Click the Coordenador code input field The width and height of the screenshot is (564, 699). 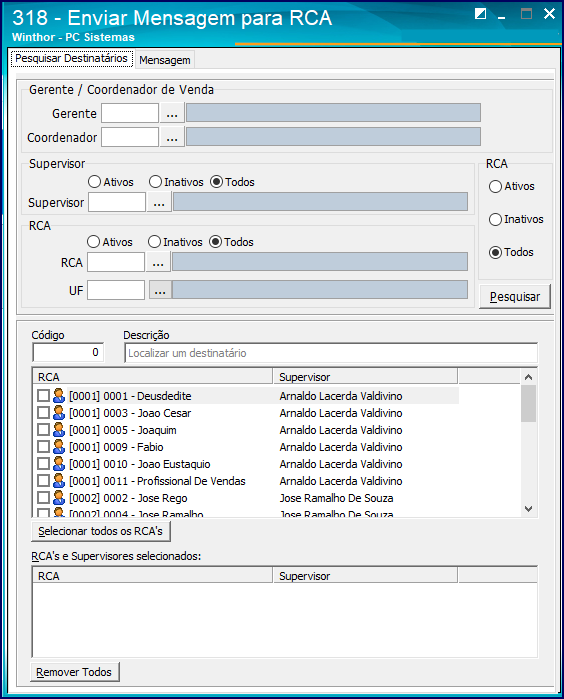130,137
